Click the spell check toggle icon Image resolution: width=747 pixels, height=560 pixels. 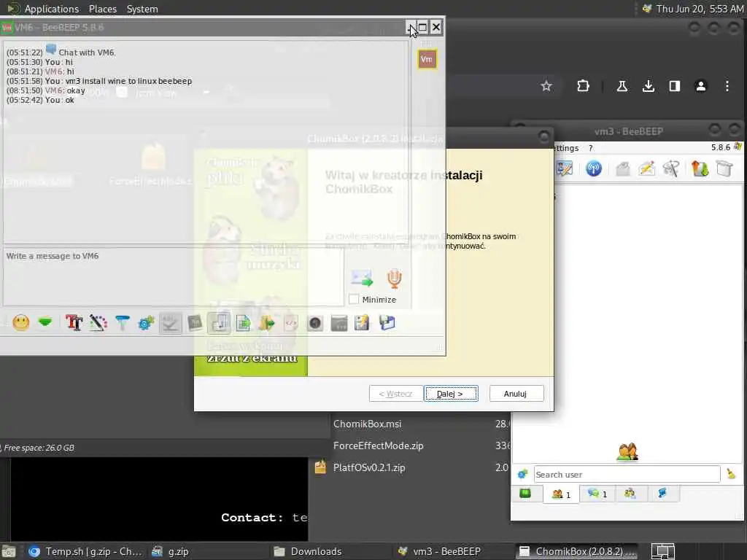point(171,323)
